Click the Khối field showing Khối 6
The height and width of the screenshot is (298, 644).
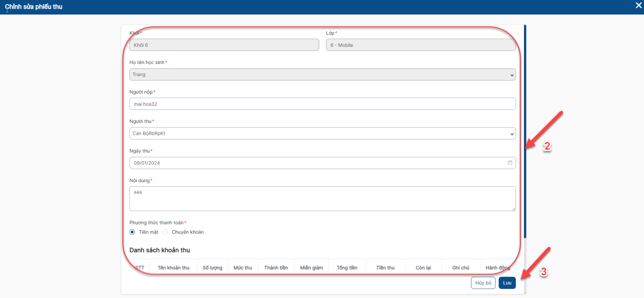pos(224,45)
